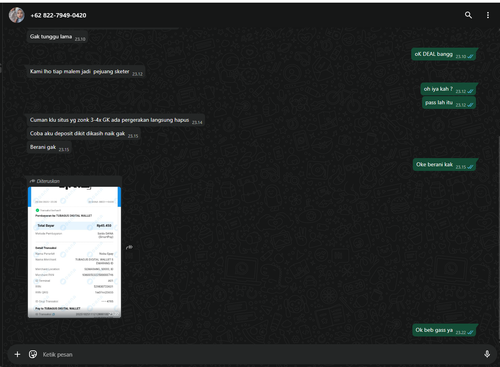Select message 'oK DEAL bangg'
Viewport: 500px width, 367px height.
click(444, 54)
